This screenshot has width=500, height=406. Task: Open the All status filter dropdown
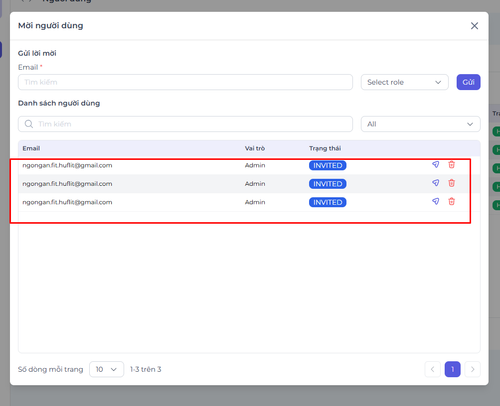click(x=420, y=124)
